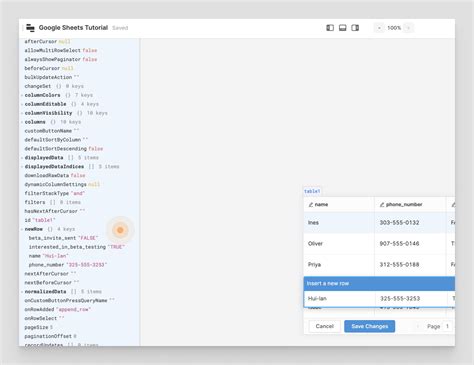The height and width of the screenshot is (365, 474).
Task: Toggle the right panel layout icon
Action: tap(355, 28)
